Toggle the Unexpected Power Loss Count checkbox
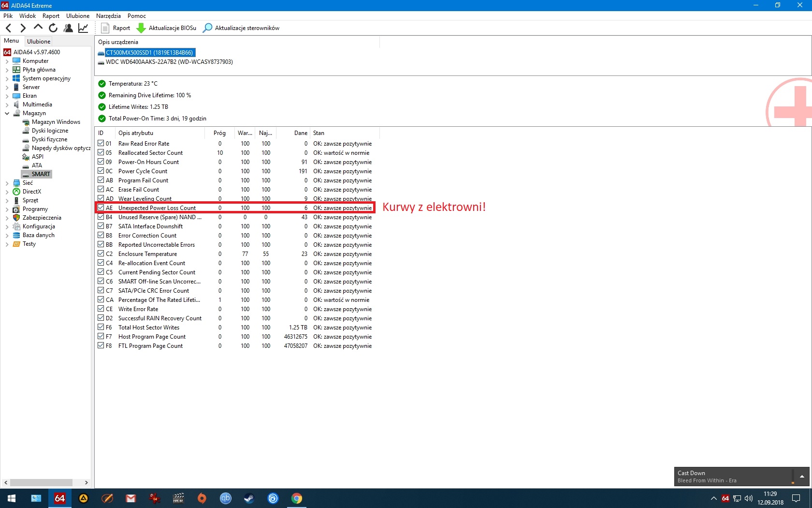812x508 pixels. [x=101, y=208]
